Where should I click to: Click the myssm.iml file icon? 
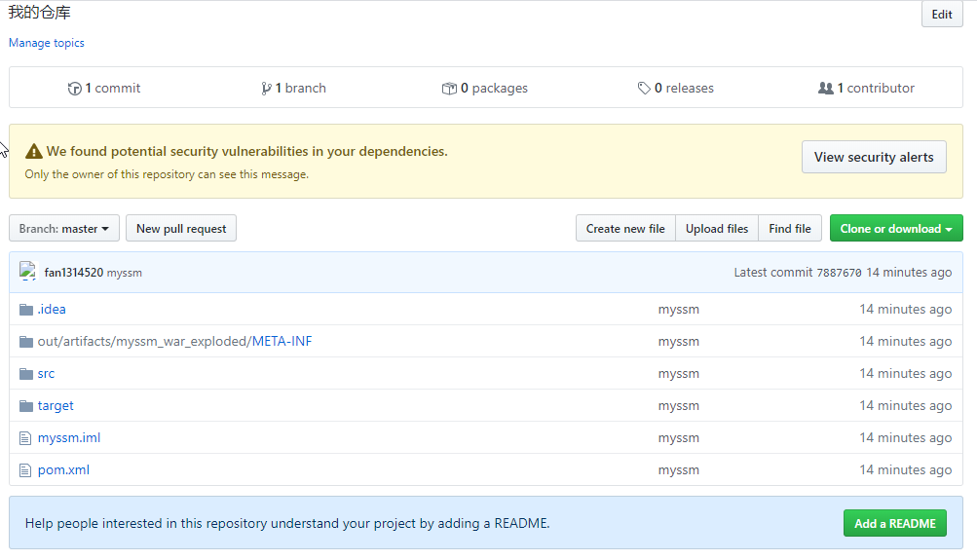coord(25,438)
